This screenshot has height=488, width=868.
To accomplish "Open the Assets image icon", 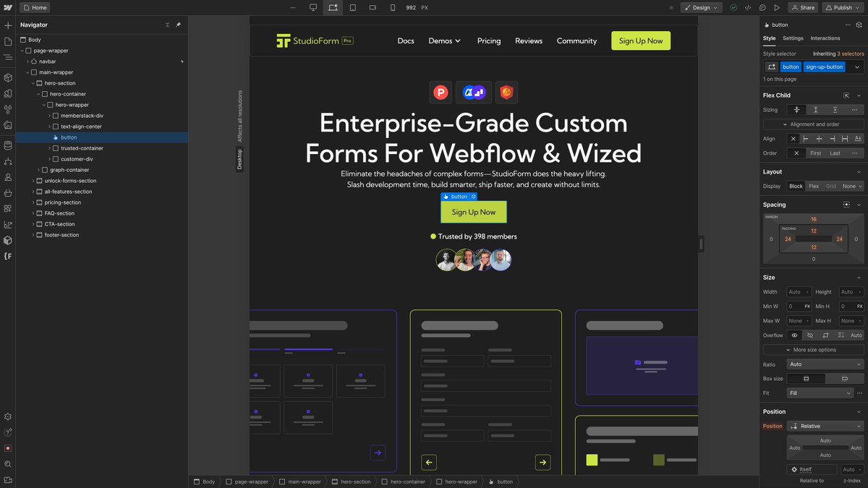I will pos(8,125).
